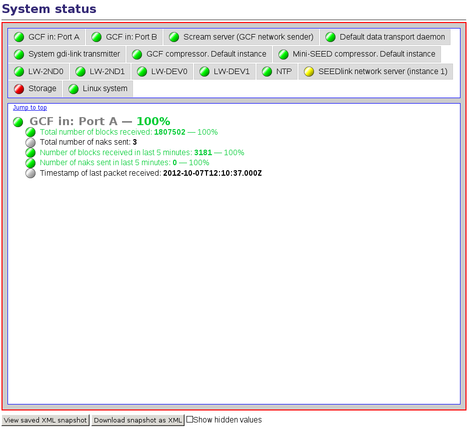Open the System gdi-link transmitter tab
Image resolution: width=470 pixels, height=429 pixels.
point(67,54)
